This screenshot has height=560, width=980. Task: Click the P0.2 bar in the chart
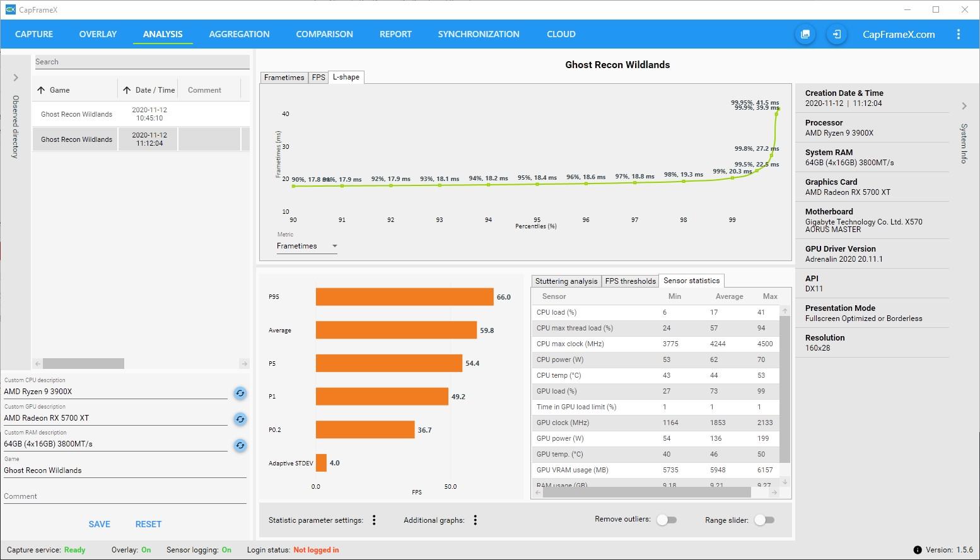point(365,429)
